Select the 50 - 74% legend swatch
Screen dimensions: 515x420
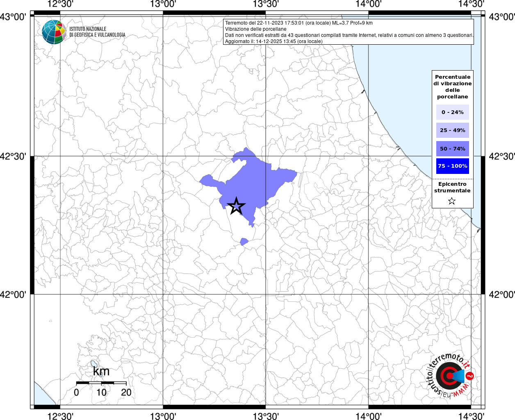[453, 148]
